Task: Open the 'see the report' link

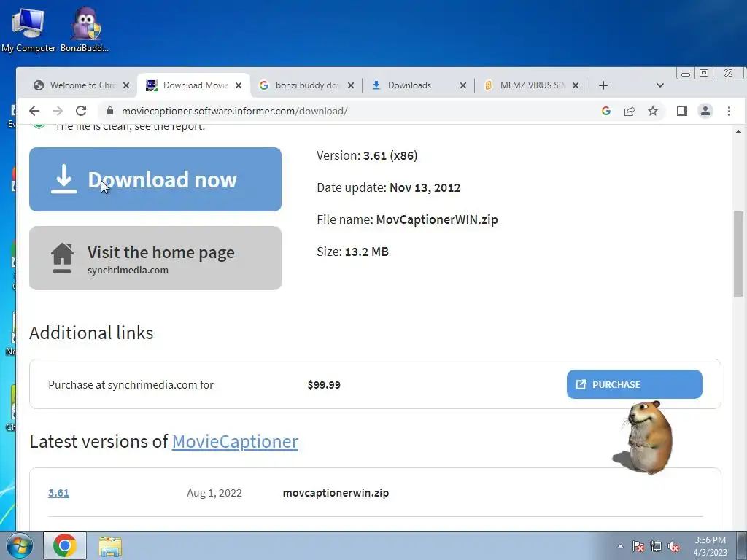Action: tap(169, 127)
